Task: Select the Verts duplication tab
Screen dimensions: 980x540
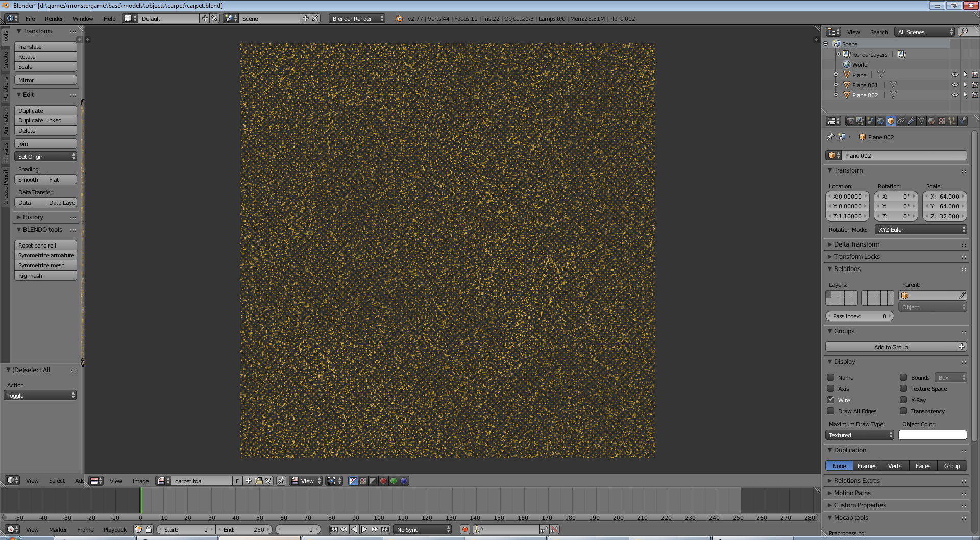Action: [x=895, y=466]
